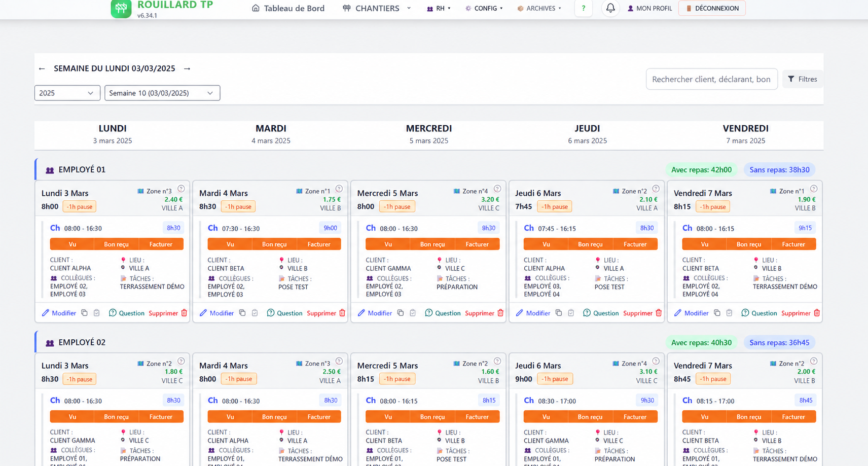Duplicate Employé 01's Lundi 3 Mars entry (copy icon)
Screen dimensions: 868x466
(x=84, y=313)
